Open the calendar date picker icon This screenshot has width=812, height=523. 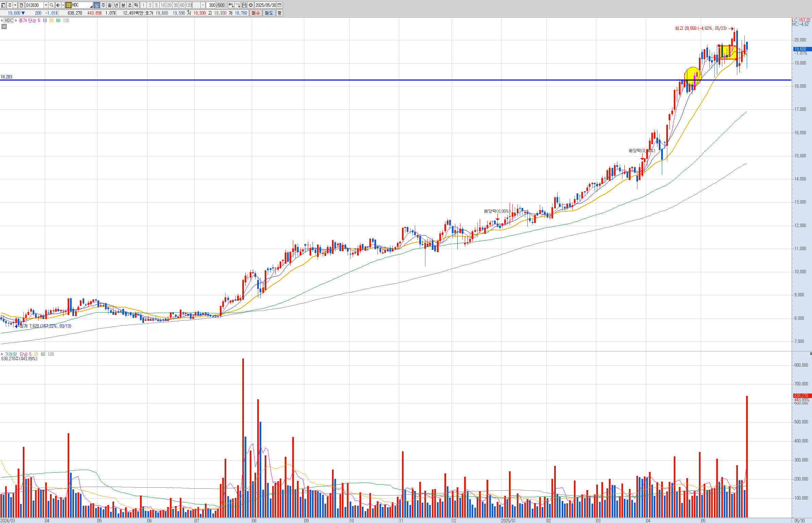pyautogui.click(x=279, y=5)
